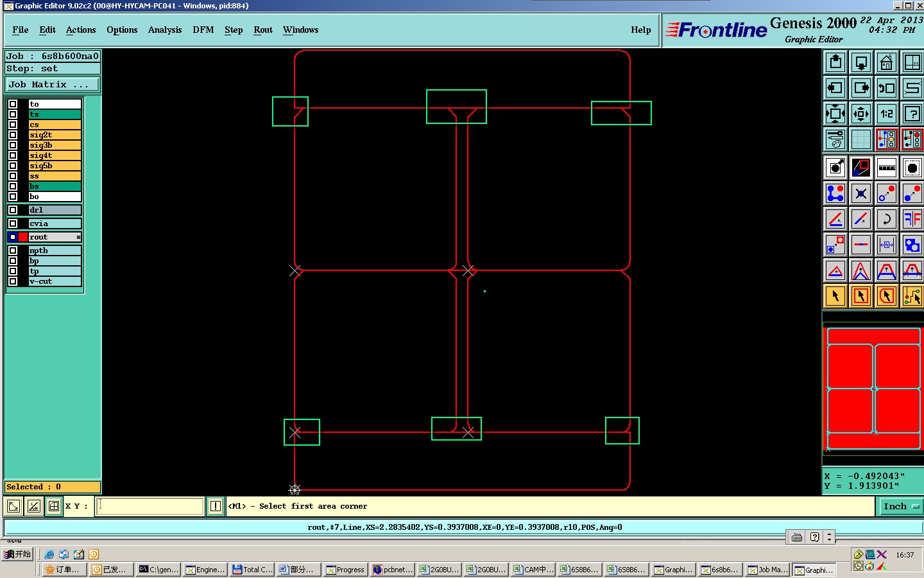This screenshot has width=924, height=578.
Task: Click in the X Y coordinate input field
Action: click(x=150, y=506)
